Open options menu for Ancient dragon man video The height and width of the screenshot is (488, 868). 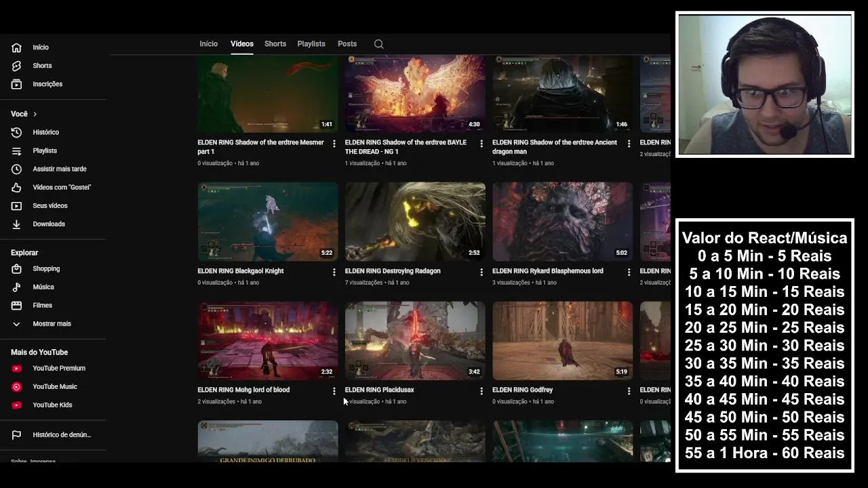pos(629,144)
